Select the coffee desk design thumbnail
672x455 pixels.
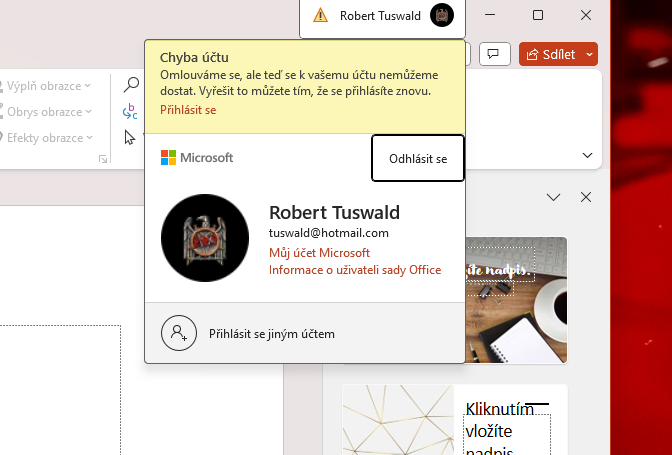516,300
